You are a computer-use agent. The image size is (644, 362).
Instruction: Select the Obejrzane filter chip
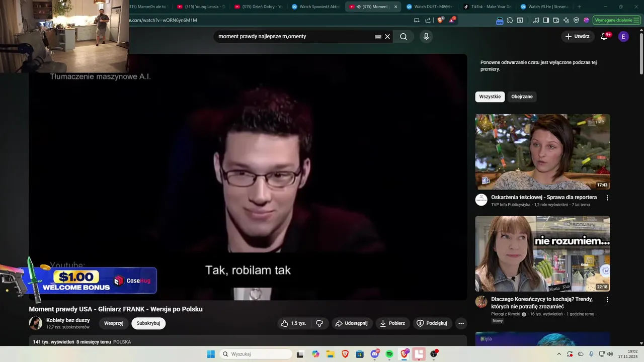(x=522, y=97)
